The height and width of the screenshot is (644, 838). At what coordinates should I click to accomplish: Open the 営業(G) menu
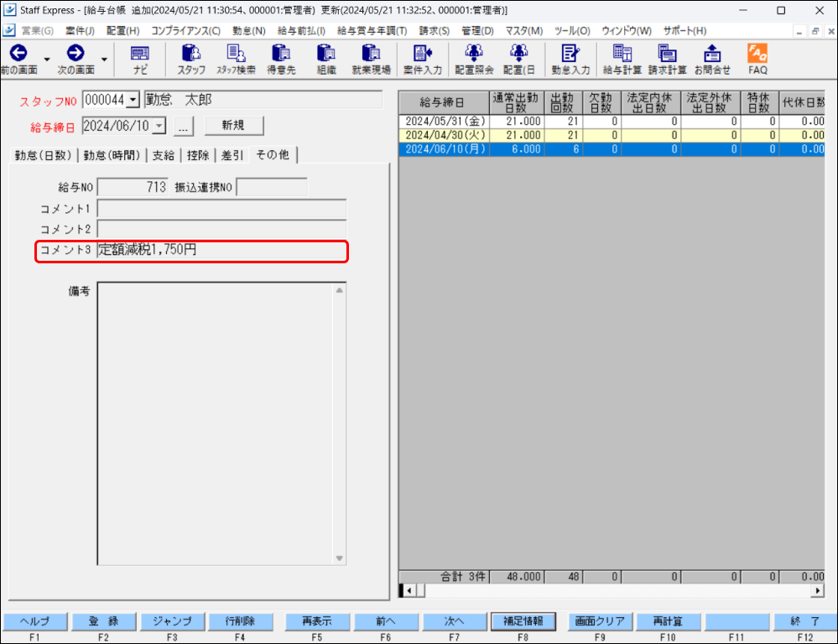(x=38, y=31)
